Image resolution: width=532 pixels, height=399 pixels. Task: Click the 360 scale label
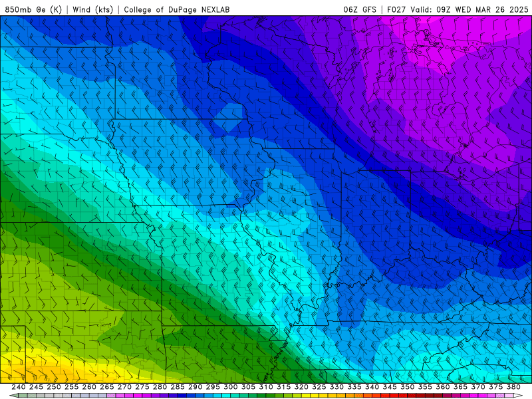442,387
